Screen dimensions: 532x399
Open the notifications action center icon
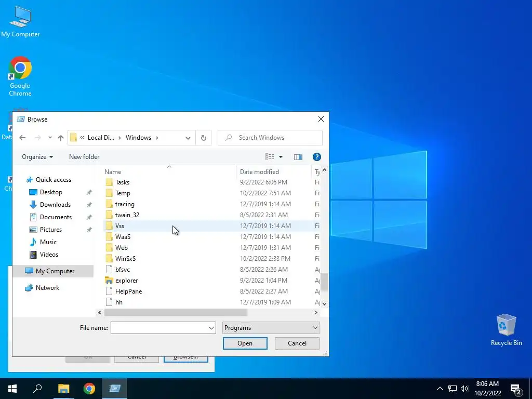pos(516,389)
